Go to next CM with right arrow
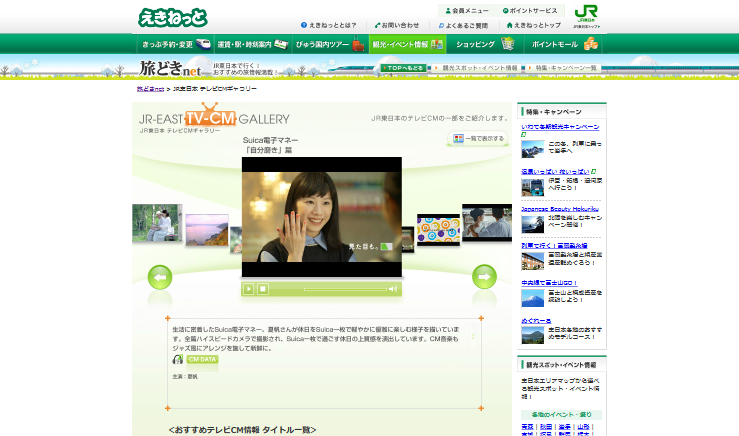The width and height of the screenshot is (739, 436). coord(484,277)
